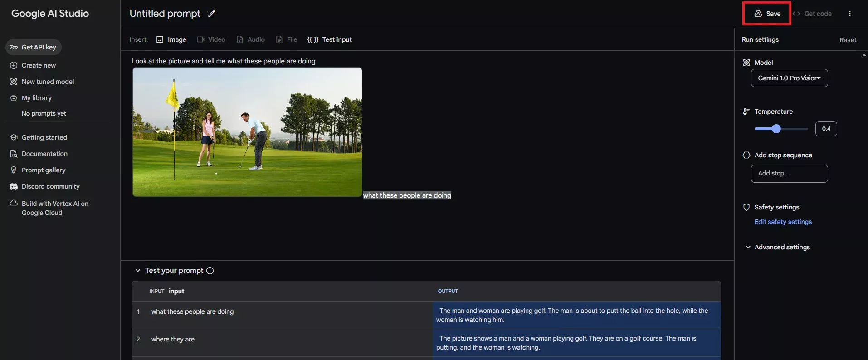Open My library in sidebar
This screenshot has width=868, height=360.
36,98
